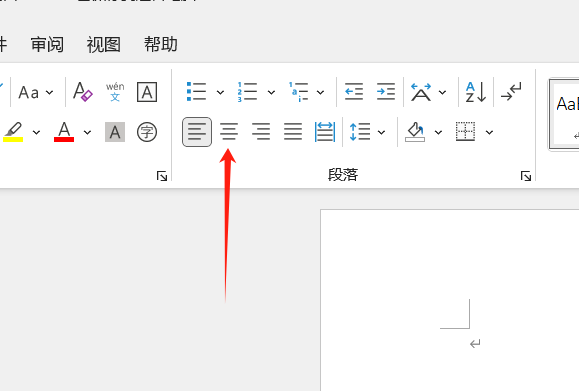Click the sort A to Z icon
Image resolution: width=579 pixels, height=391 pixels.
476,92
